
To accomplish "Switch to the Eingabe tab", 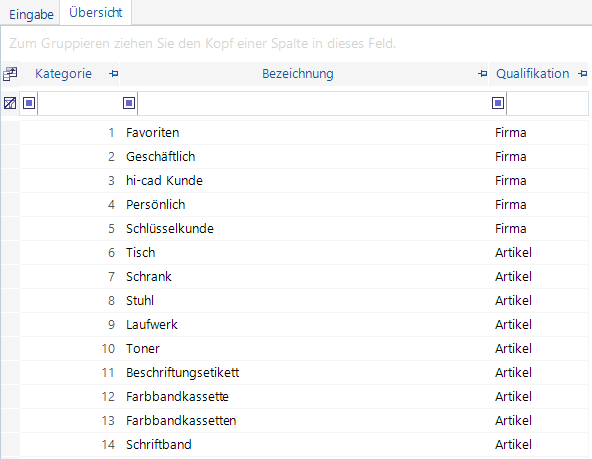I will [x=31, y=15].
